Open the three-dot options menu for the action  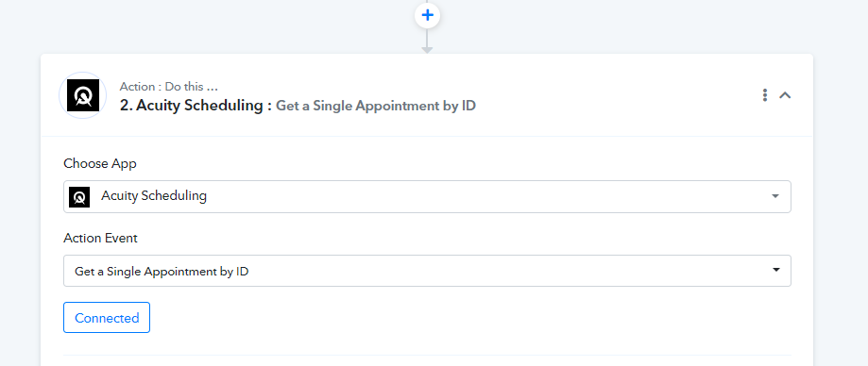point(764,95)
